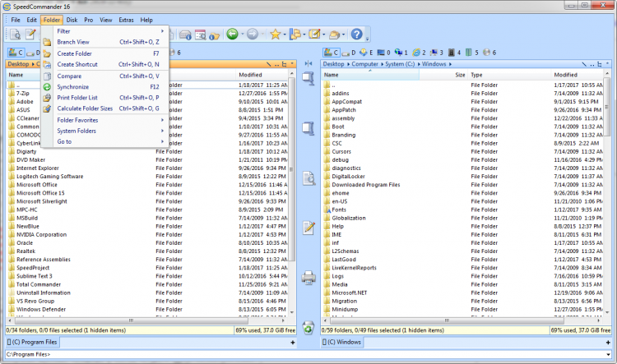Open Internet Explorer location 2 in right drive bar

coord(419,53)
